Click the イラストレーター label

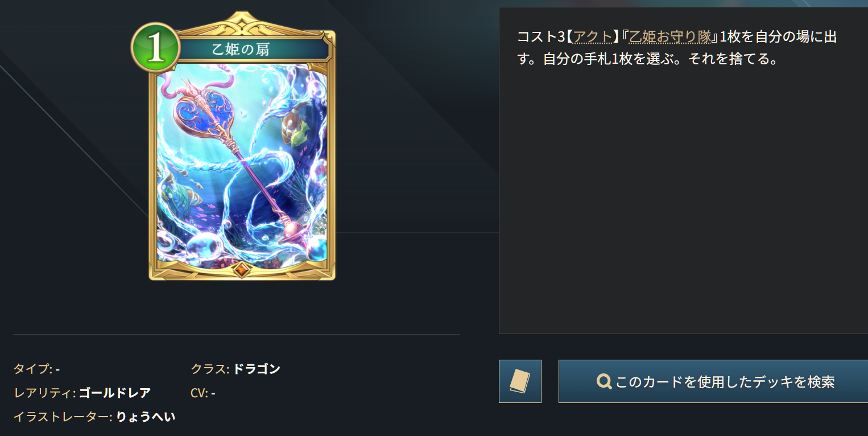point(63,417)
